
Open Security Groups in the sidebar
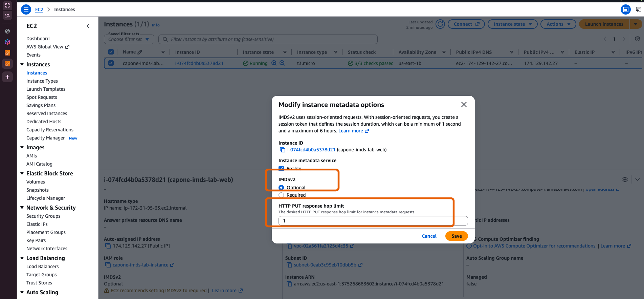43,216
